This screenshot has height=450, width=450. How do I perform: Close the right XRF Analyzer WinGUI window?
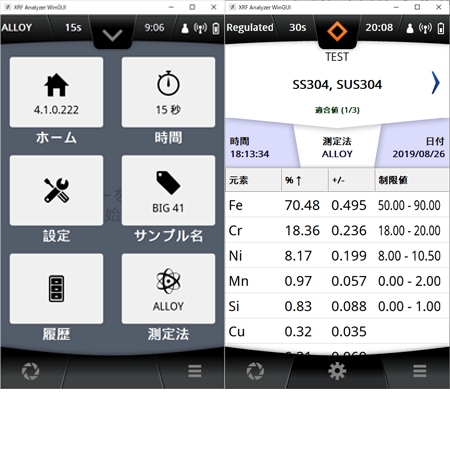click(439, 7)
